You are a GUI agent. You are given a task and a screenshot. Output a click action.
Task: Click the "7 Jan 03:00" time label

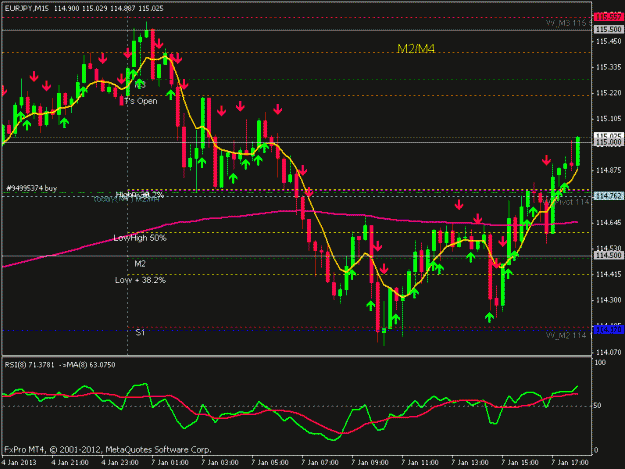coord(220,463)
